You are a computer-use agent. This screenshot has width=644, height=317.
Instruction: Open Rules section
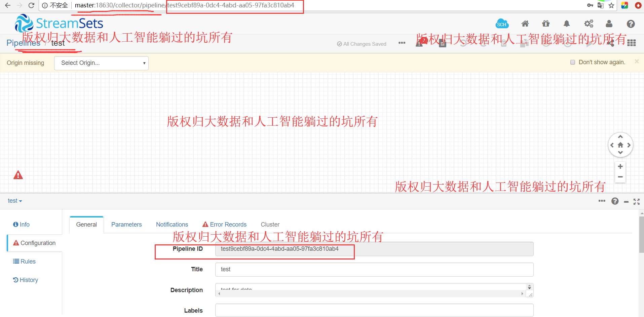(24, 262)
